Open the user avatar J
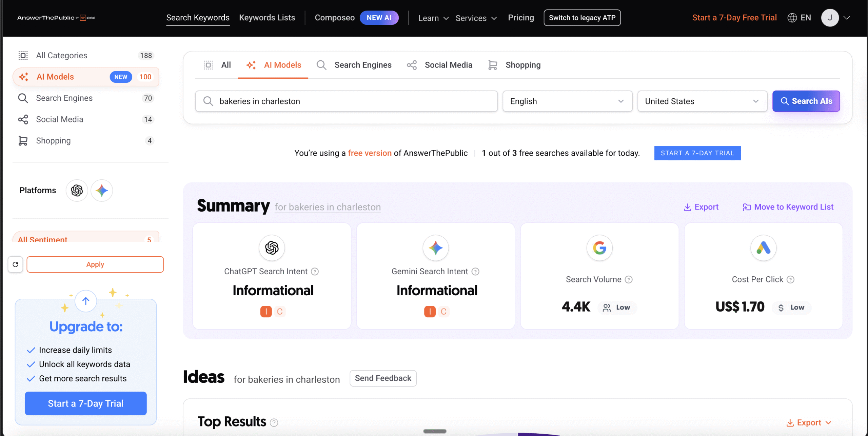The width and height of the screenshot is (868, 436). (830, 18)
